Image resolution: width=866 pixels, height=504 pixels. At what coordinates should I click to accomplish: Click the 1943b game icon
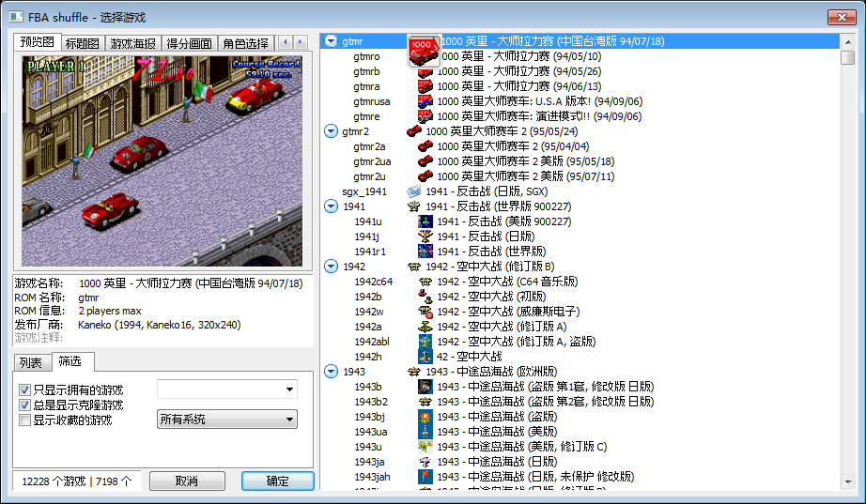click(425, 387)
